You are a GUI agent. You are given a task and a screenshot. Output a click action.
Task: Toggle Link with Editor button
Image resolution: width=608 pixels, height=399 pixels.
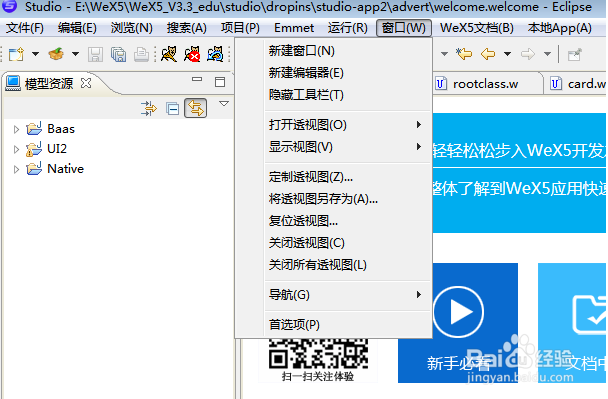coord(196,108)
